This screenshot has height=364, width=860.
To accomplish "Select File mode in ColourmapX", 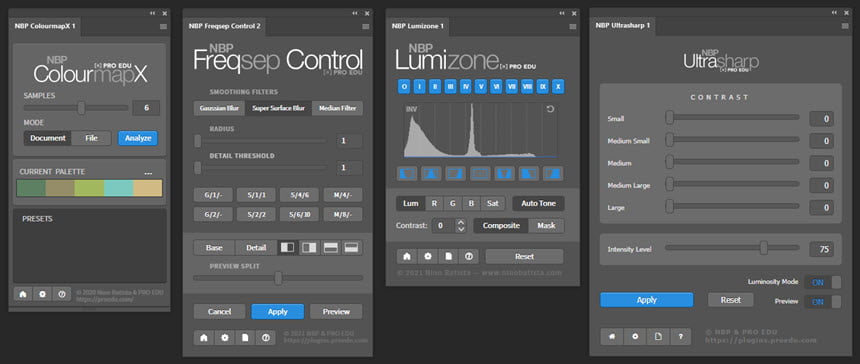I will 92,138.
